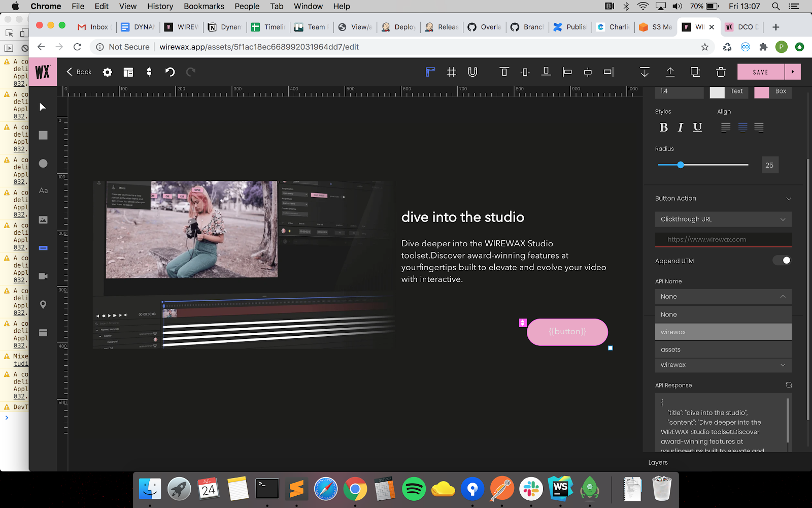Open the settings gear in toolbar
812x508 pixels.
pos(107,72)
